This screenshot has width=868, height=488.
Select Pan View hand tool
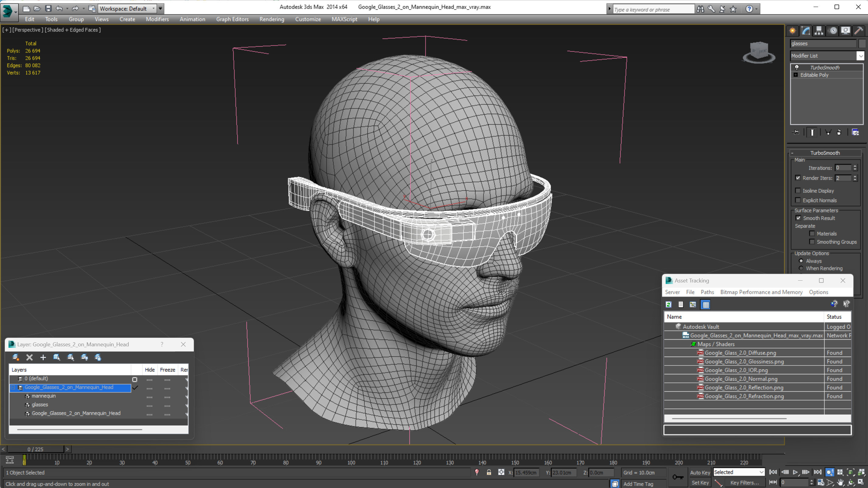(x=841, y=483)
